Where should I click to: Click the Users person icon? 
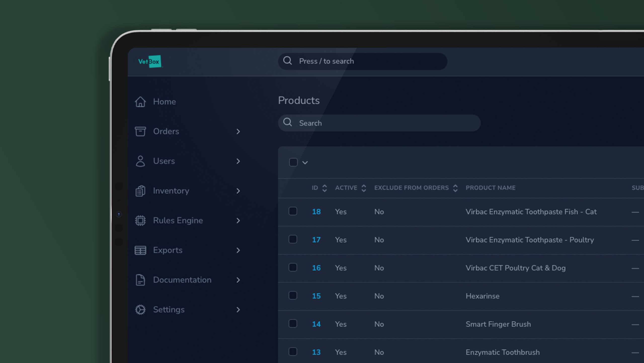pyautogui.click(x=140, y=161)
